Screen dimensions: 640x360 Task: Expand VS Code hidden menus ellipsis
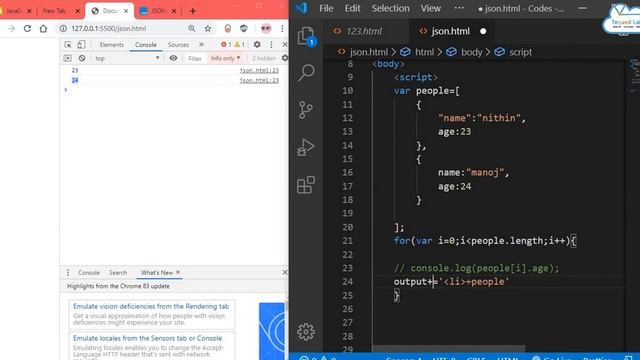459,8
